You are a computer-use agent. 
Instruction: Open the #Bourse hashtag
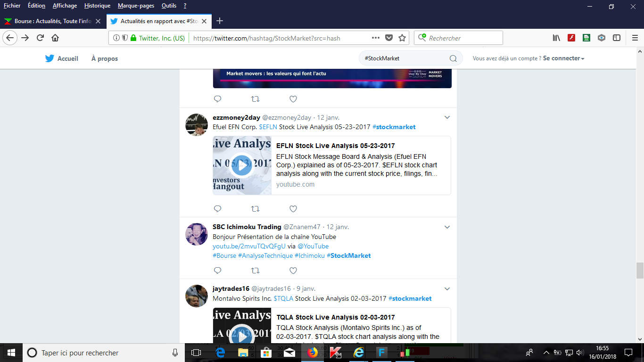[224, 255]
